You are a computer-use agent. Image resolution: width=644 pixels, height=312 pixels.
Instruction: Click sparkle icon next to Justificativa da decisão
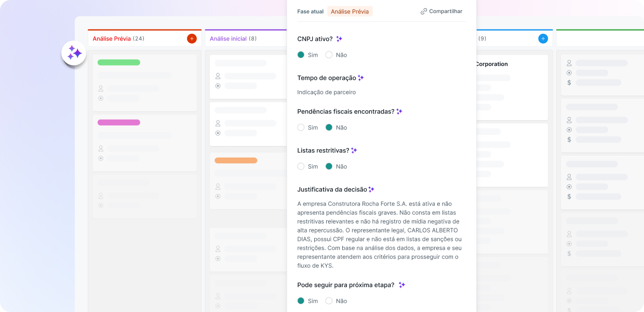tap(371, 189)
